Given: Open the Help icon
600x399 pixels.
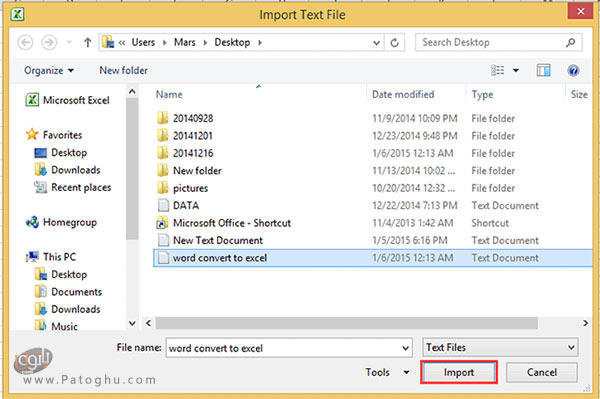Looking at the screenshot, I should tap(573, 70).
